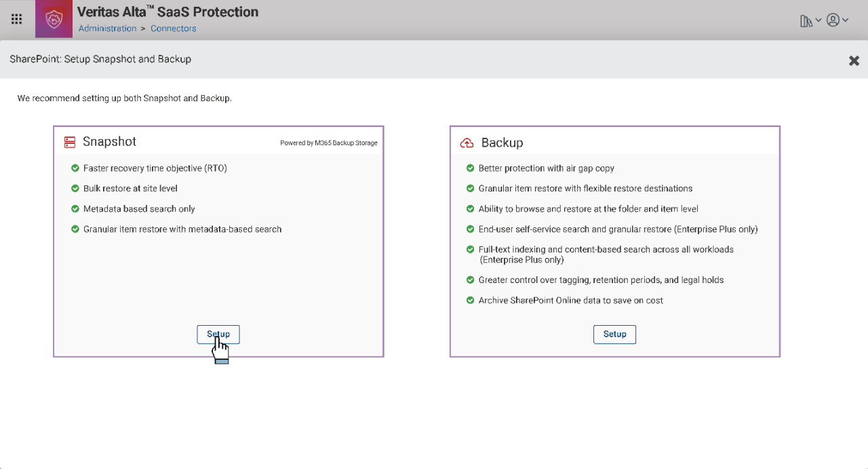Click 'We recommend setting up both' message

click(125, 98)
